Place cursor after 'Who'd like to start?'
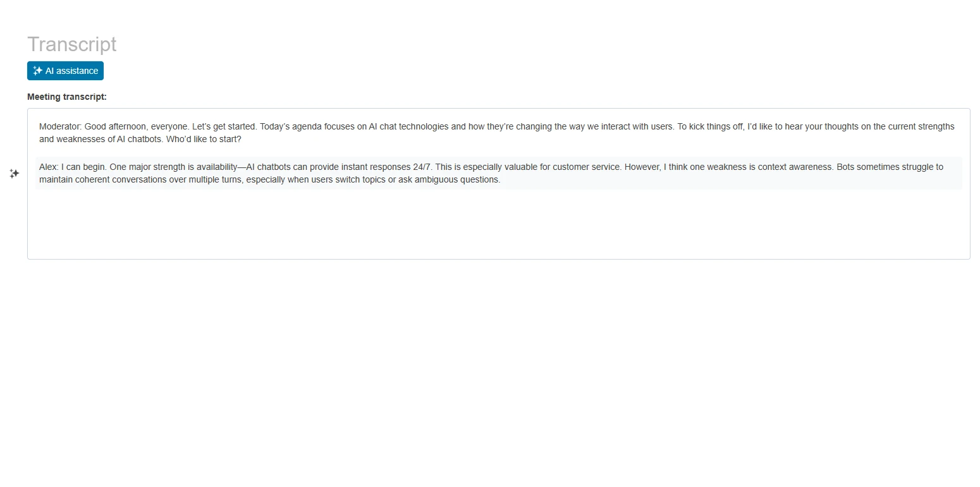 tap(242, 139)
